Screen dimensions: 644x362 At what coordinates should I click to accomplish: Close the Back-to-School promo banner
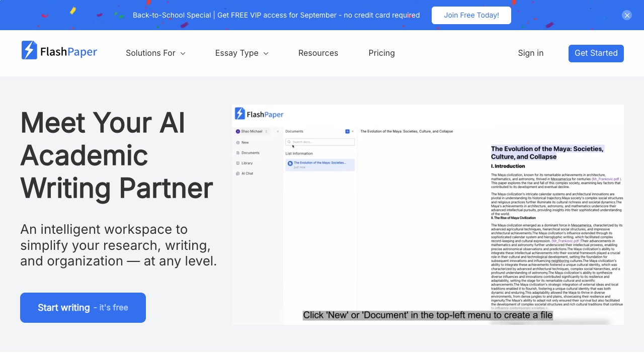pos(627,15)
